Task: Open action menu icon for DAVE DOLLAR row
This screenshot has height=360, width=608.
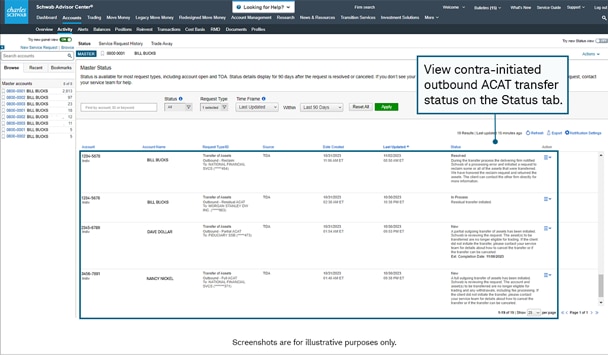Action: pos(547,228)
